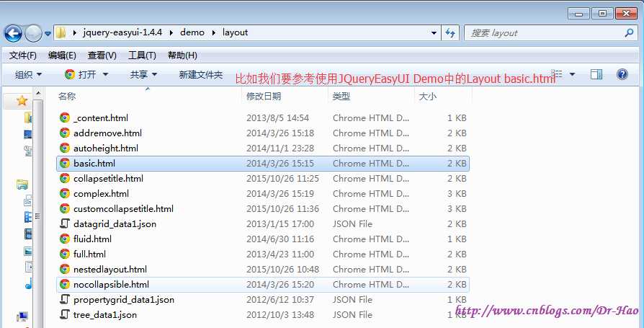Click the folder icon in the address bar
The image size is (644, 328).
click(61, 32)
